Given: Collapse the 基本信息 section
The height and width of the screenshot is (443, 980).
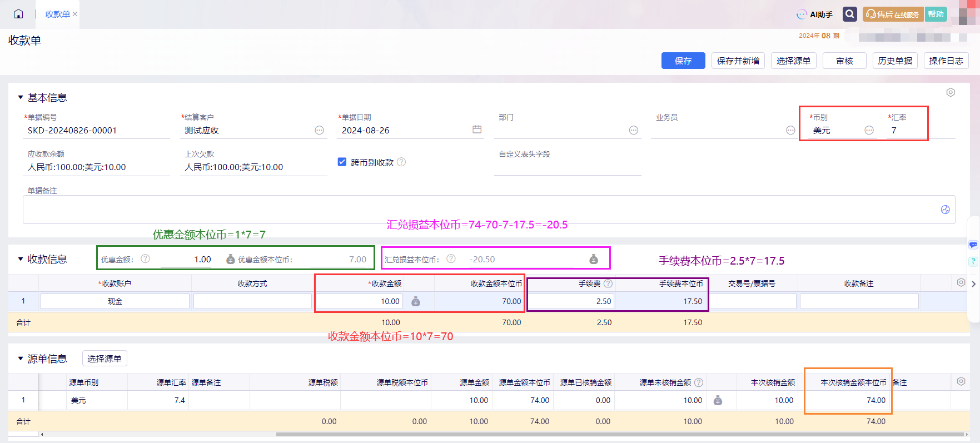Looking at the screenshot, I should pos(21,97).
